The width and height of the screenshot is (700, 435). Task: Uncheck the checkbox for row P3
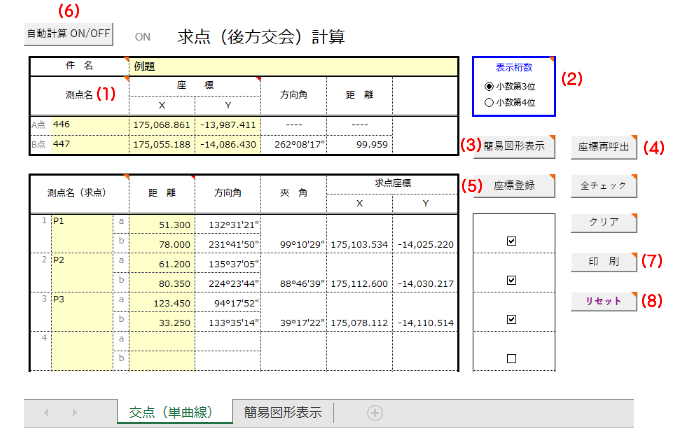[x=512, y=320]
